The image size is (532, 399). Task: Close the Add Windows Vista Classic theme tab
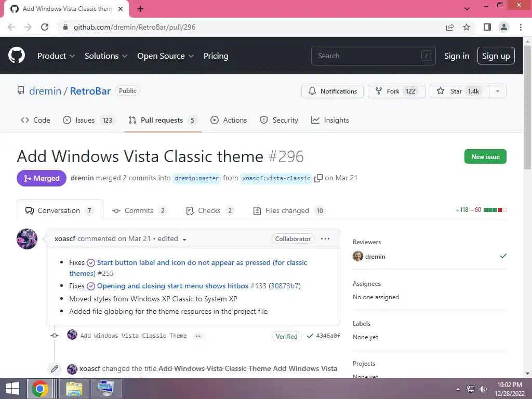121,9
